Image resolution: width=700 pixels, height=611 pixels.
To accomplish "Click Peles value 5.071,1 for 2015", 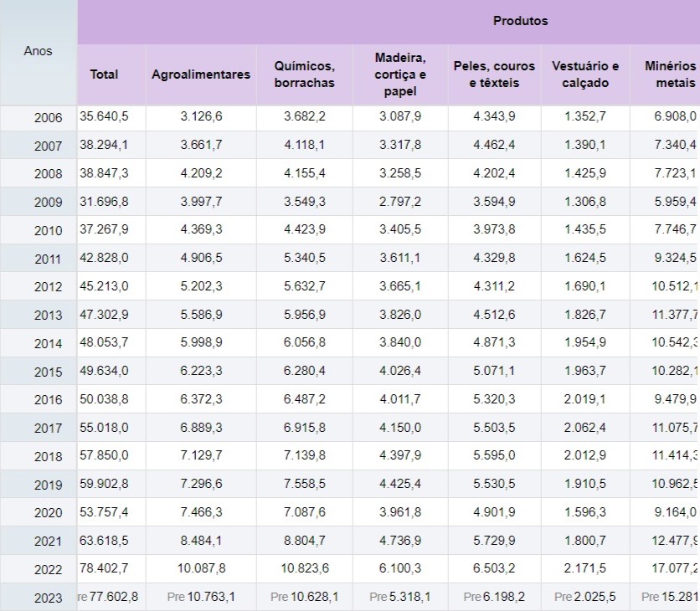I will [494, 371].
